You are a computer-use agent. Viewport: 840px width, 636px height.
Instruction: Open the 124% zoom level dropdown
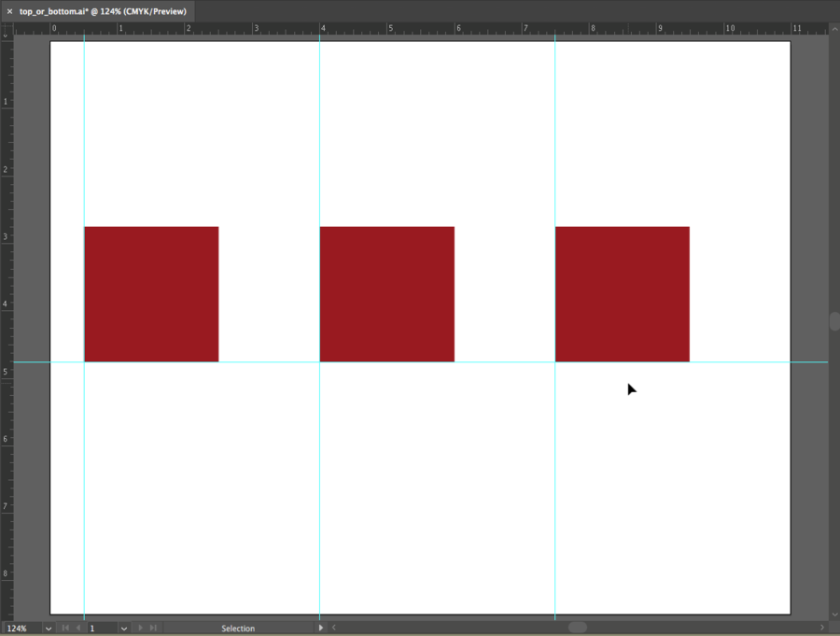tap(49, 629)
